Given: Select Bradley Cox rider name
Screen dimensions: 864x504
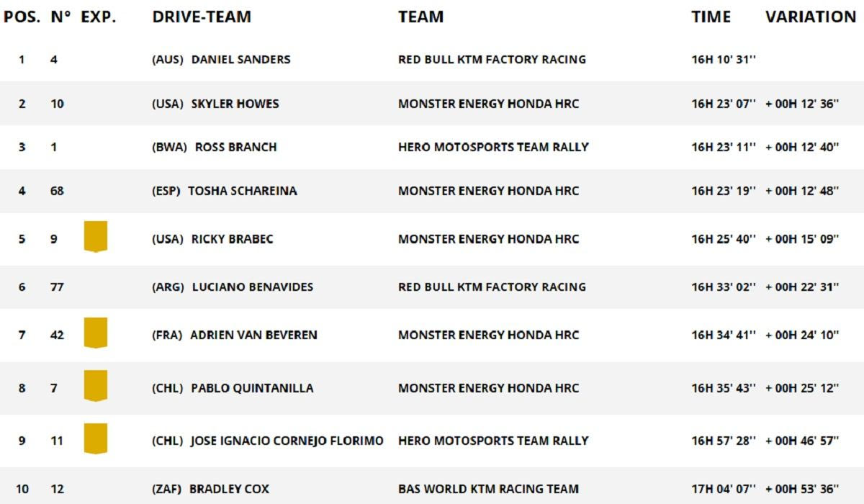Looking at the screenshot, I should pyautogui.click(x=229, y=489).
